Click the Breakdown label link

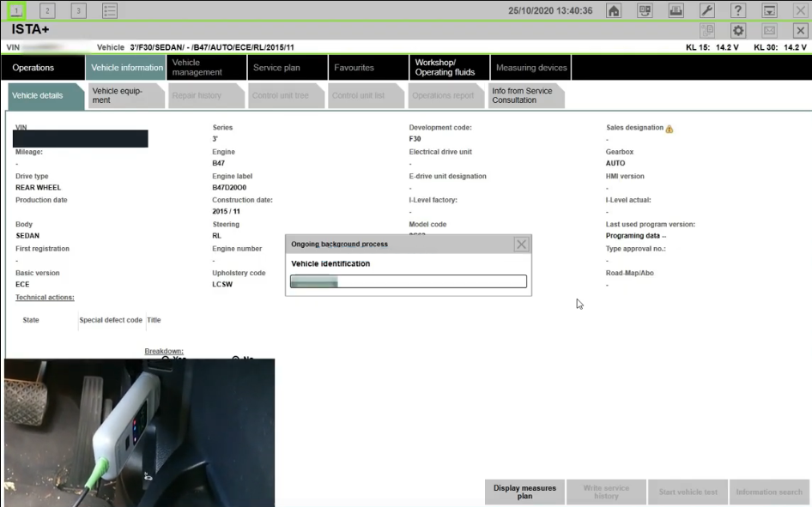point(164,351)
